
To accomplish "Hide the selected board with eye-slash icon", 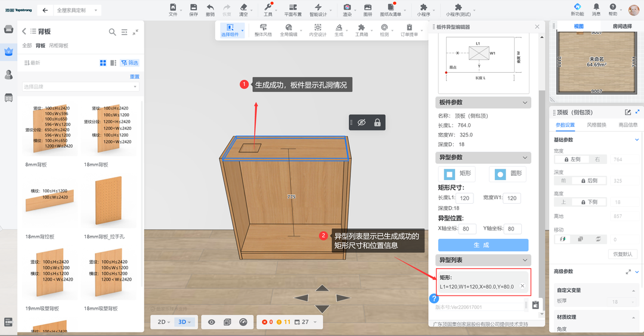I will coord(361,123).
